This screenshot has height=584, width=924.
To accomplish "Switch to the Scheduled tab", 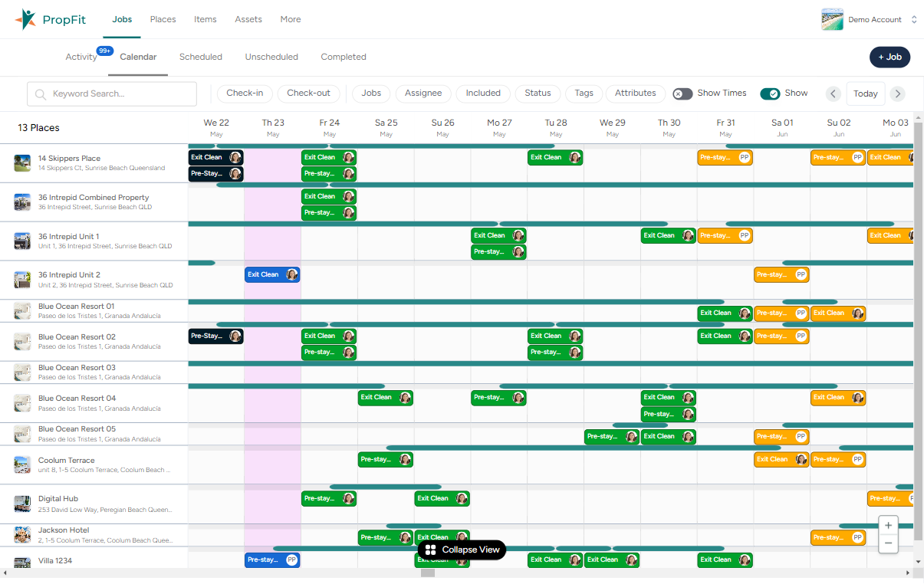I will (x=200, y=57).
